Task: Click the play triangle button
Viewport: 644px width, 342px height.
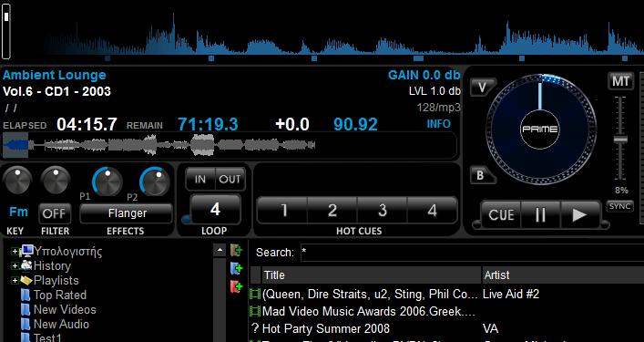Action: 579,214
